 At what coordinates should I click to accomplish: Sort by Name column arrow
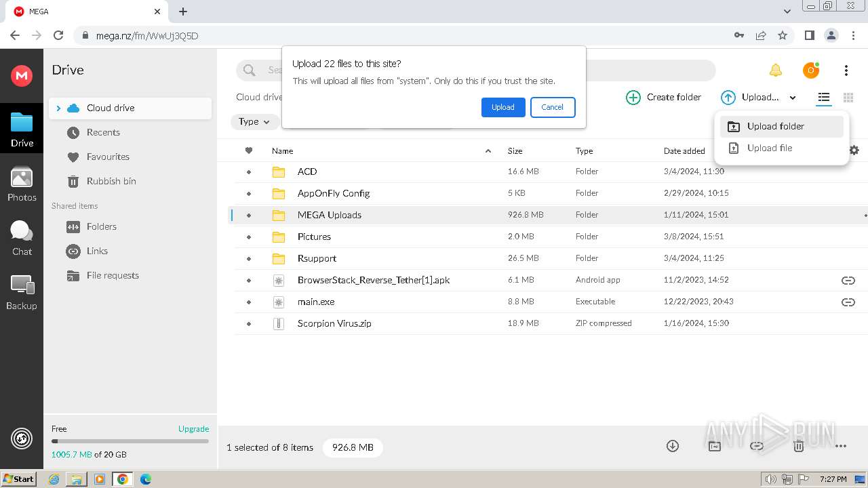488,151
